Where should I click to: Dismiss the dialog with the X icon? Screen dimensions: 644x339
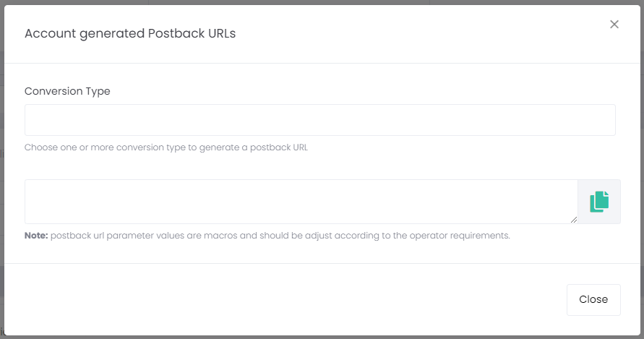[614, 25]
